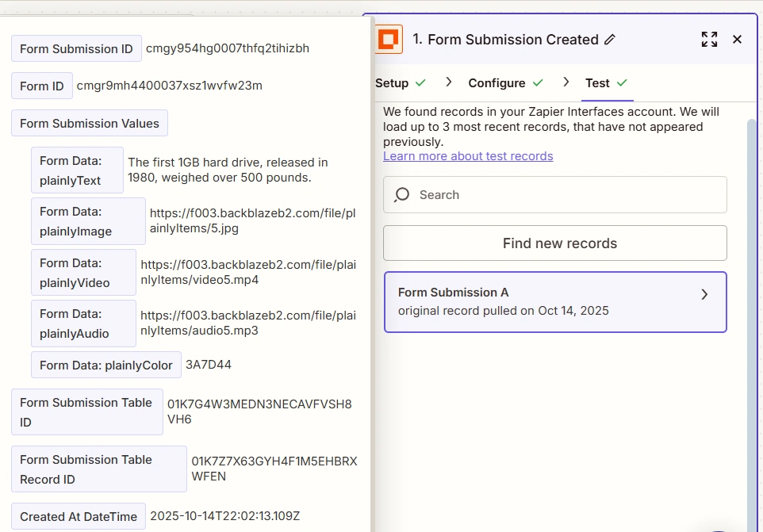
Task: Click the search magnifier icon
Action: pyautogui.click(x=402, y=194)
